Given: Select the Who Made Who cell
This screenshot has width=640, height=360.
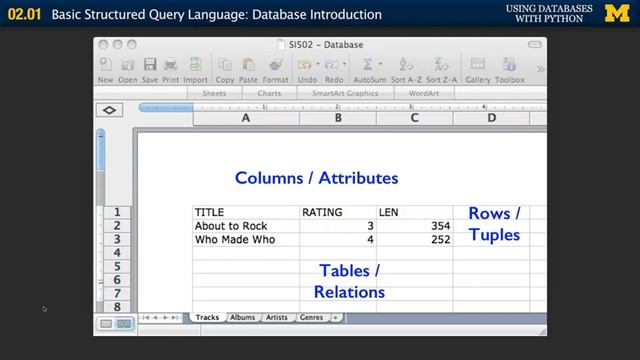Looking at the screenshot, I should (x=246, y=240).
